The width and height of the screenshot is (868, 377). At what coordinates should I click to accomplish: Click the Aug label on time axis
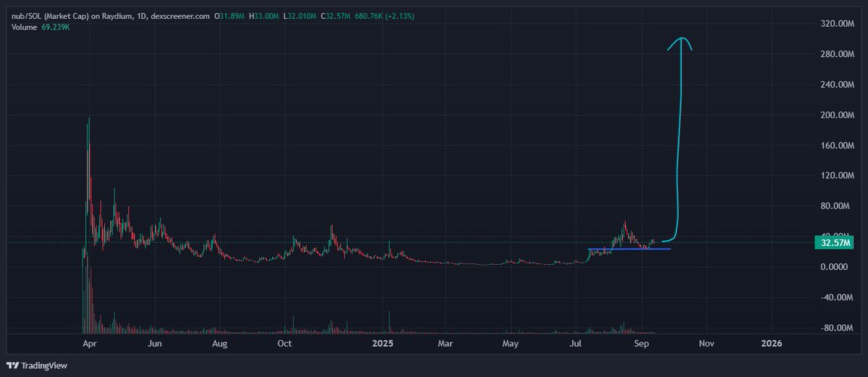pos(221,343)
